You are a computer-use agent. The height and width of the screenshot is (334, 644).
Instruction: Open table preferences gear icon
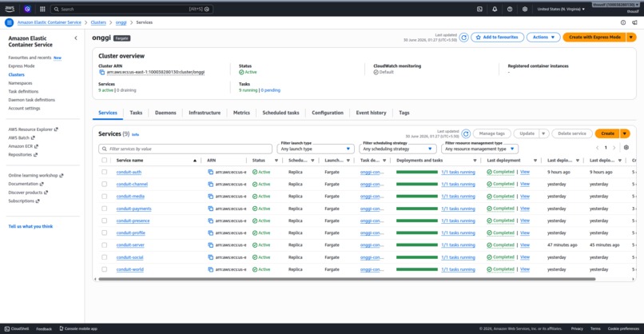(626, 148)
